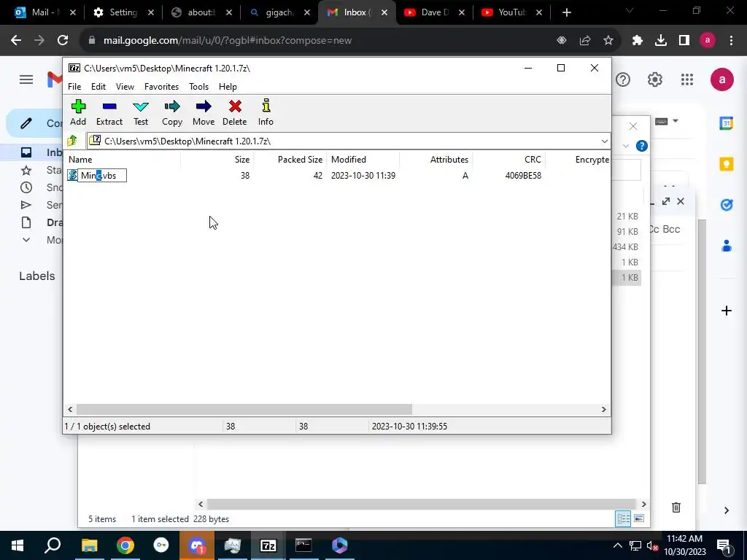Switch to the Settings tab
The image size is (747, 560).
(122, 12)
